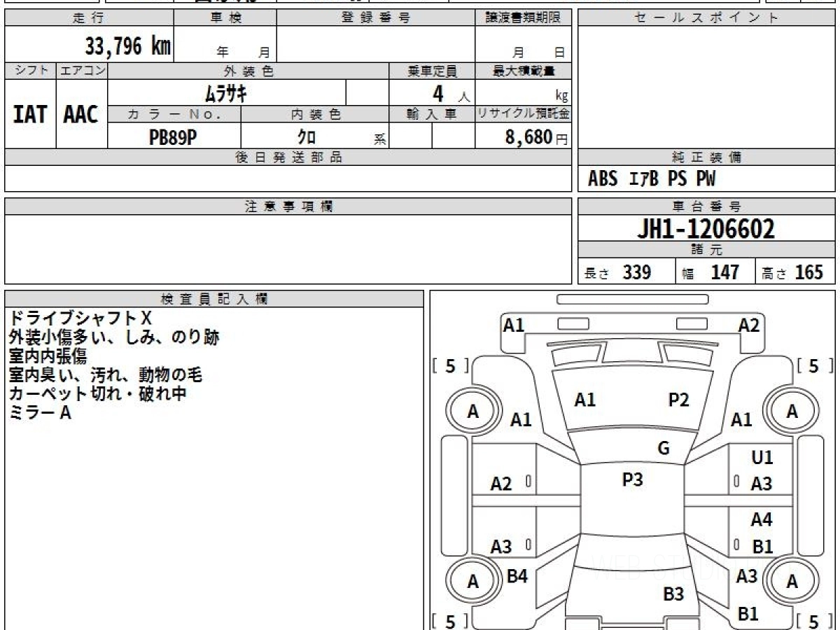Select inspector note ドライブシャフトX
Screen dimensions: 840x630
[x=80, y=319]
